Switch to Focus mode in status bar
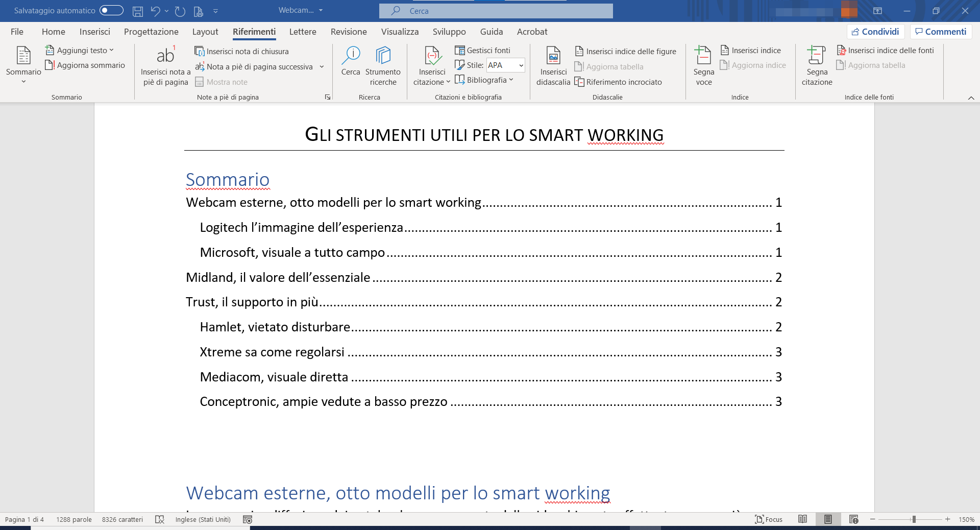 click(769, 519)
